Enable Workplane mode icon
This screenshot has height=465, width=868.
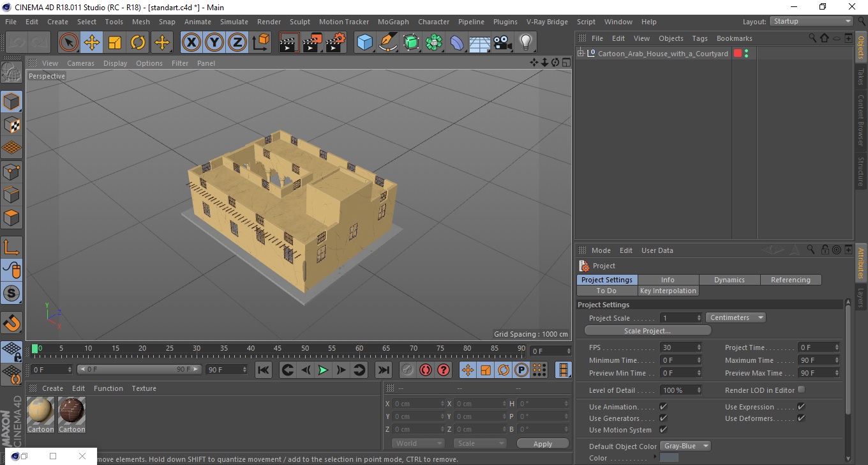coord(11,148)
